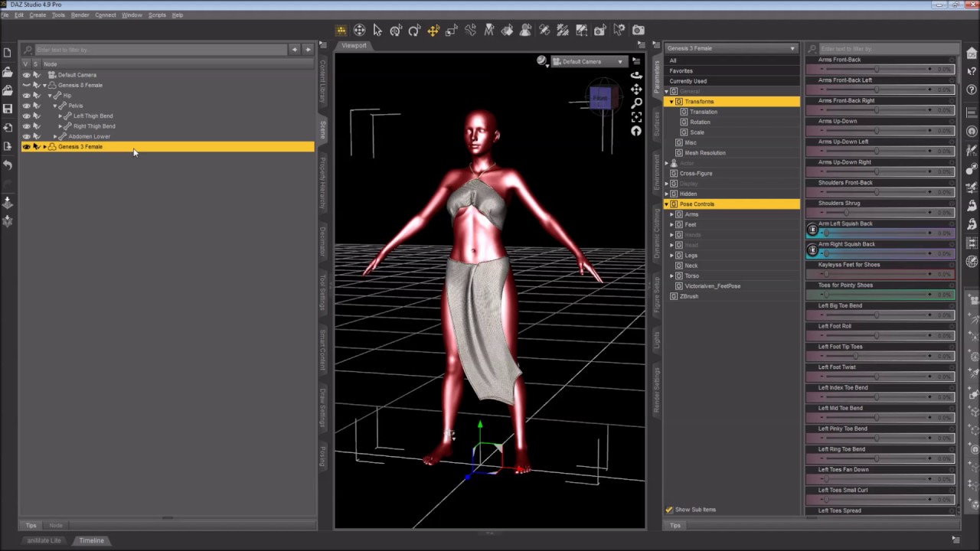
Task: Expand the Abdomen Lower bone
Action: tap(56, 136)
